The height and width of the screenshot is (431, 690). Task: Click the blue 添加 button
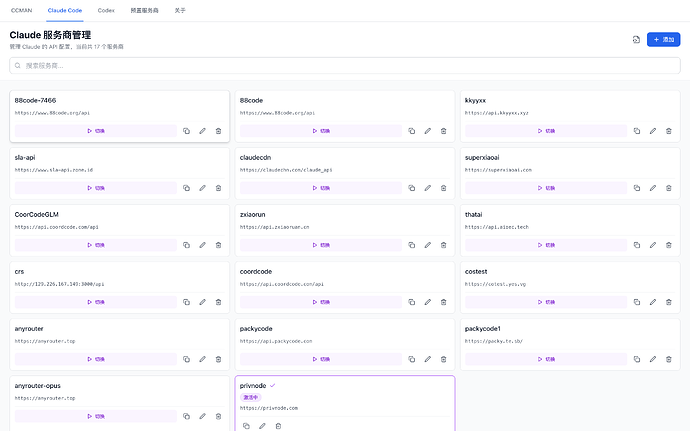click(664, 40)
